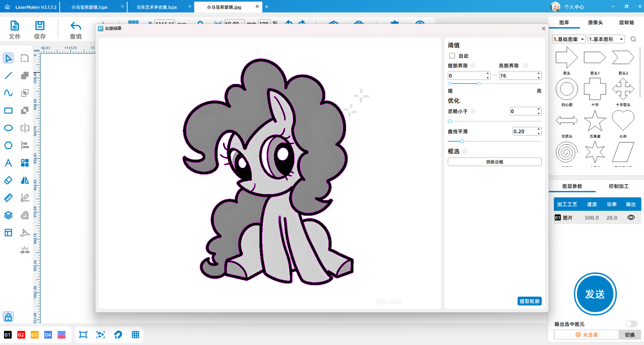Toggle the output selected elements switch
Viewport: 644px width, 345px height.
point(631,324)
